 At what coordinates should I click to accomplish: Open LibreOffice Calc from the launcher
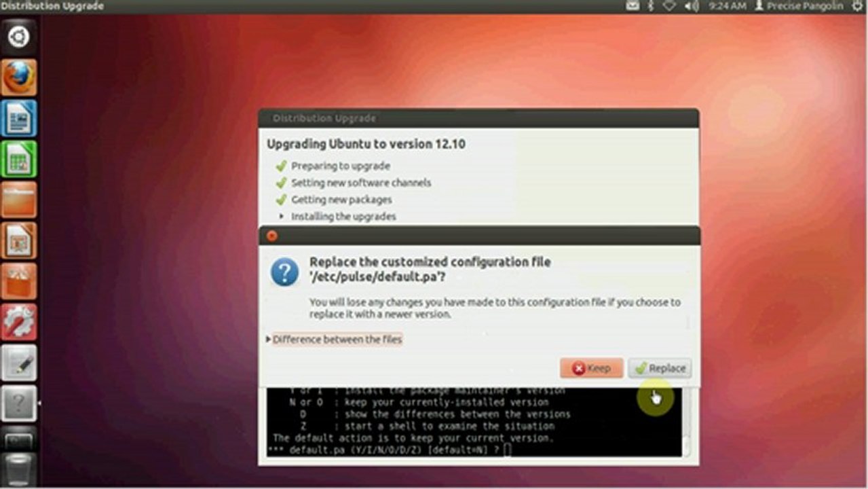(18, 159)
